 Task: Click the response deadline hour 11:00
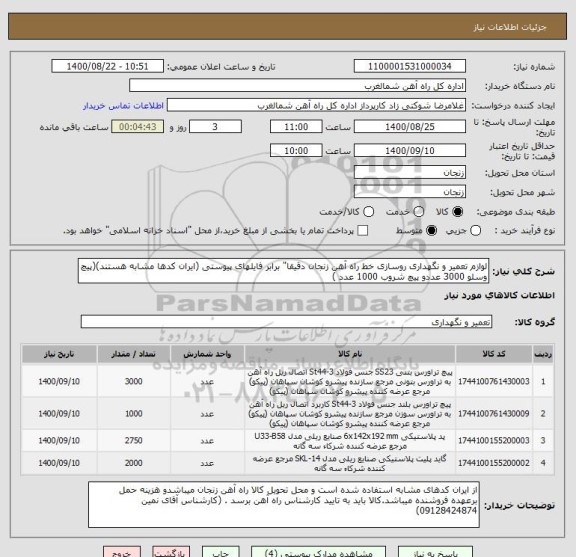(296, 127)
